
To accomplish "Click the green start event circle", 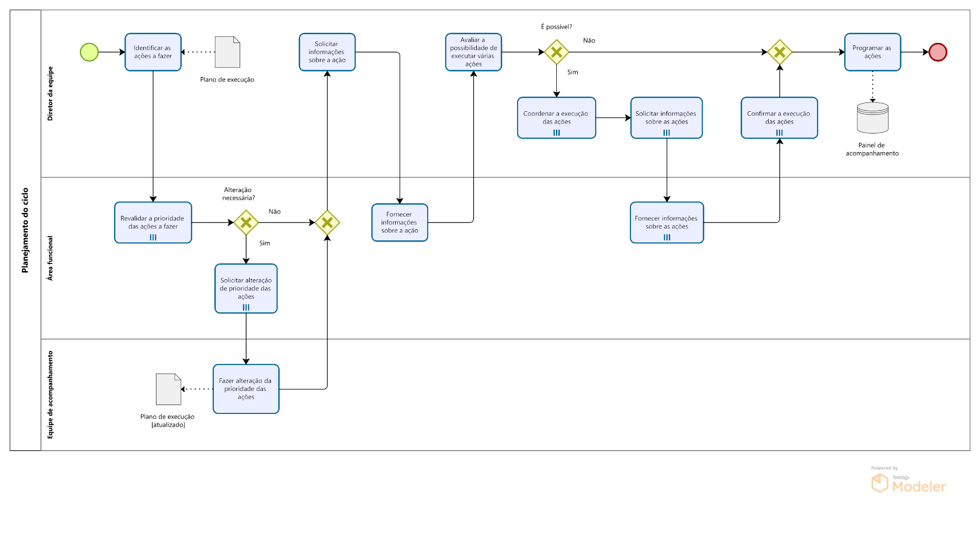I will pyautogui.click(x=89, y=52).
